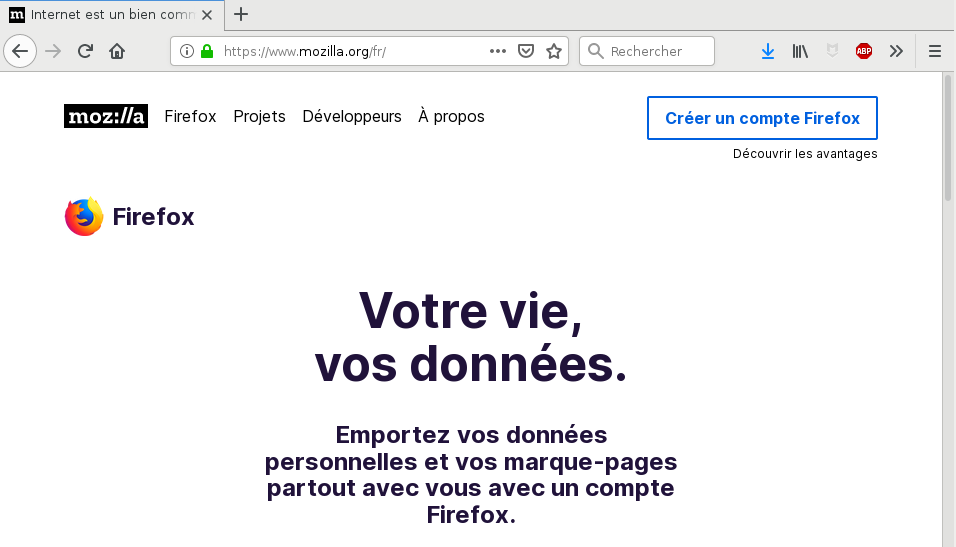This screenshot has height=547, width=956.
Task: Open the Projets navigation menu
Action: [259, 116]
